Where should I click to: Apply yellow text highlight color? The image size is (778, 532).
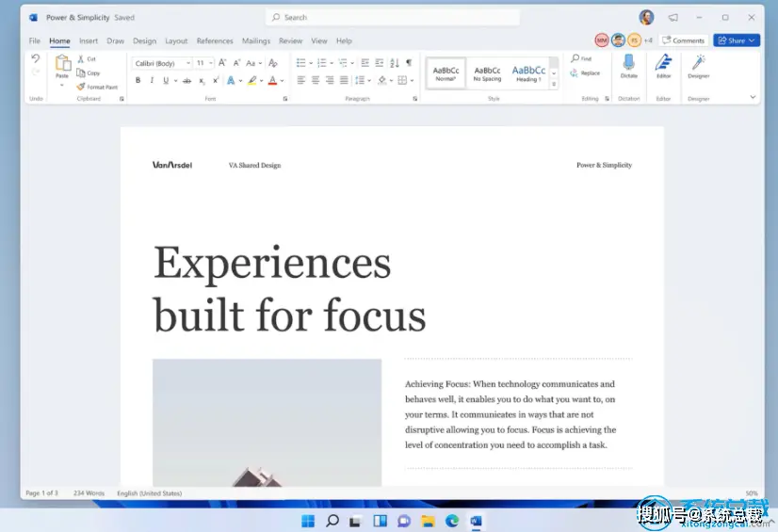[x=252, y=80]
